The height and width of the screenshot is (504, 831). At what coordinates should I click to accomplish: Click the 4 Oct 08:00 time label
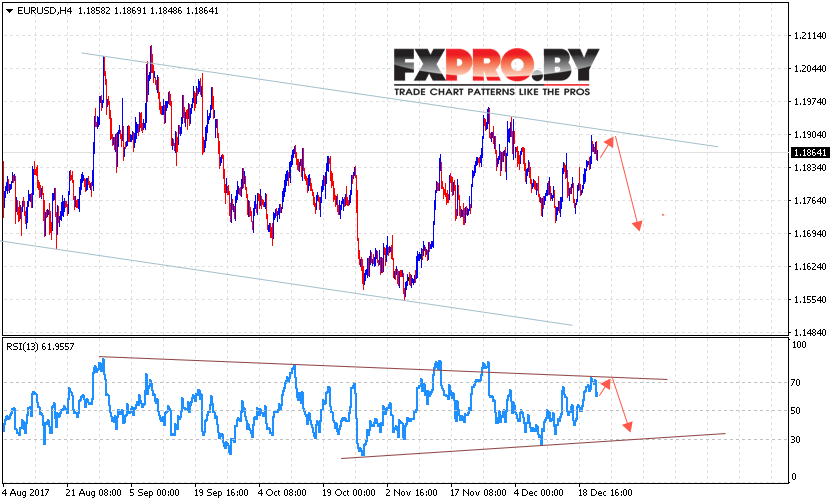click(283, 493)
